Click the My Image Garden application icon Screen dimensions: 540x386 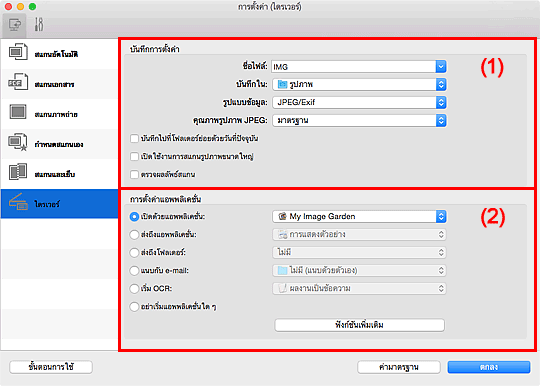coord(282,216)
